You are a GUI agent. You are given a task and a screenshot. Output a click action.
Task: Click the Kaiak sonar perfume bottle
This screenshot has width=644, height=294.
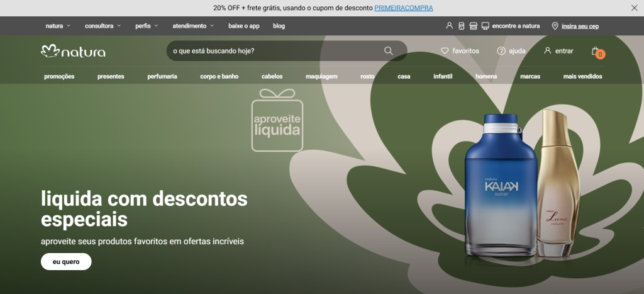(x=501, y=186)
